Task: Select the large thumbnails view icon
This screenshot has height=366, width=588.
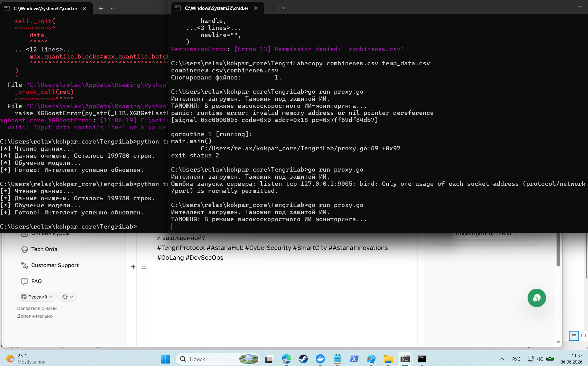Action: [583, 336]
